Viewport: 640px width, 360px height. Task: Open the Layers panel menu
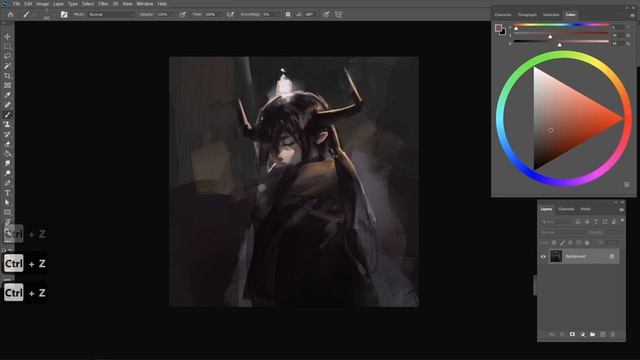tap(621, 209)
